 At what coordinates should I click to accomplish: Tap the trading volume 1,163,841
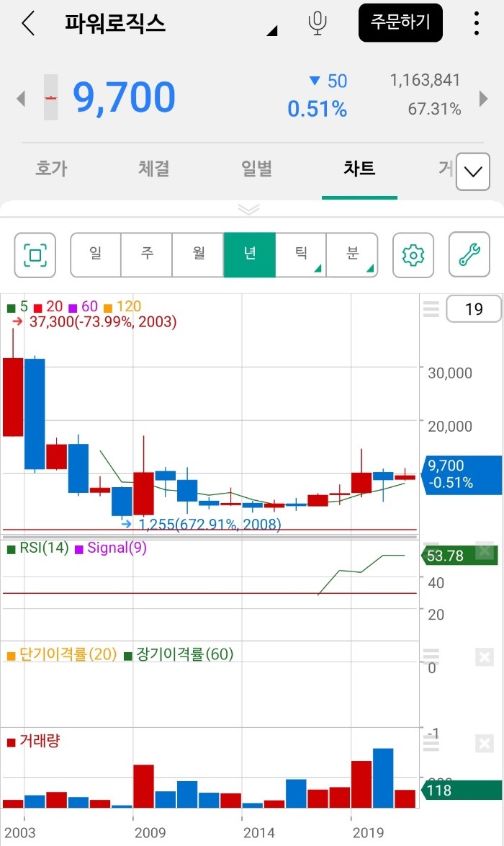(425, 81)
